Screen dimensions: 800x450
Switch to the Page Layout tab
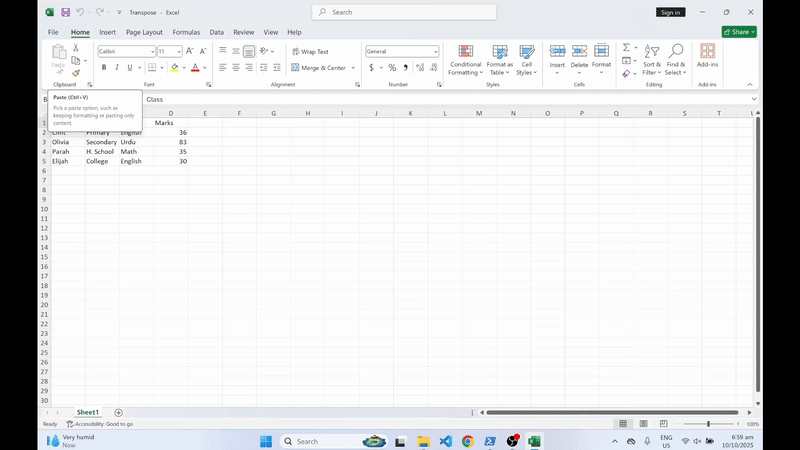coord(144,32)
